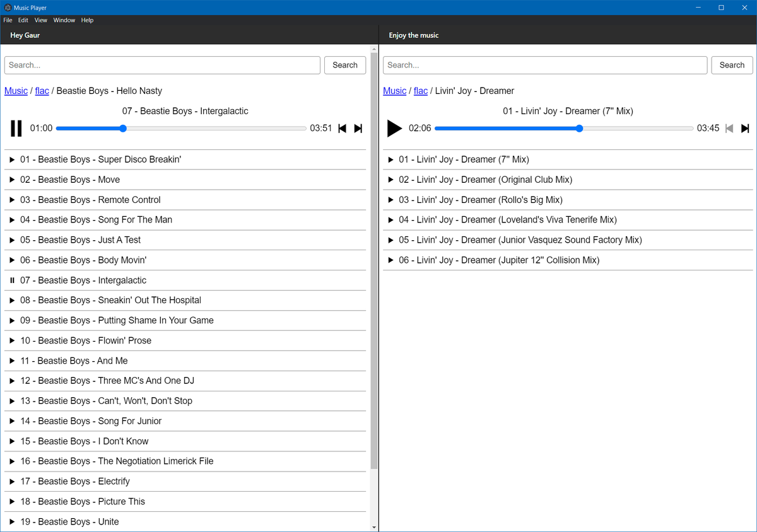Click Search button in the Enjoy the music pane
757x532 pixels.
coord(732,65)
